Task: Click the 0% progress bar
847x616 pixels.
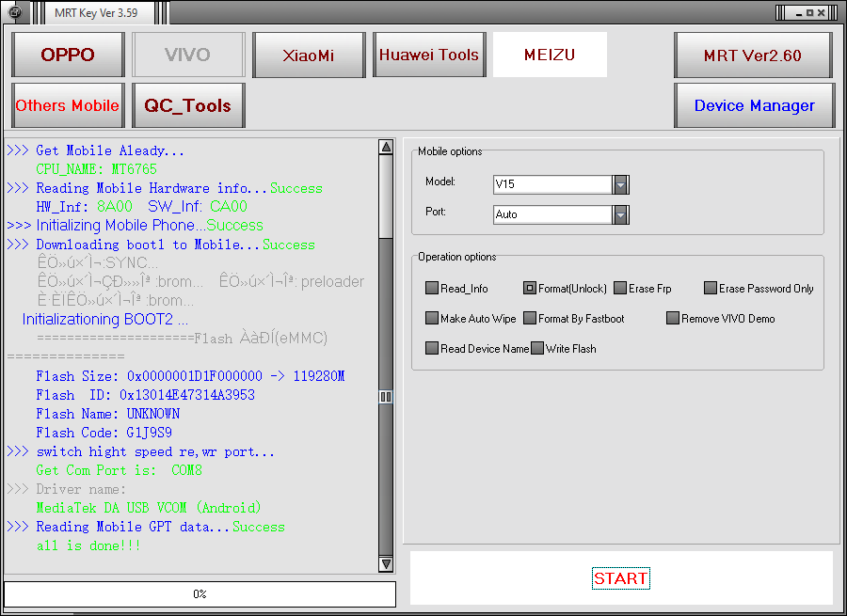Action: tap(200, 593)
